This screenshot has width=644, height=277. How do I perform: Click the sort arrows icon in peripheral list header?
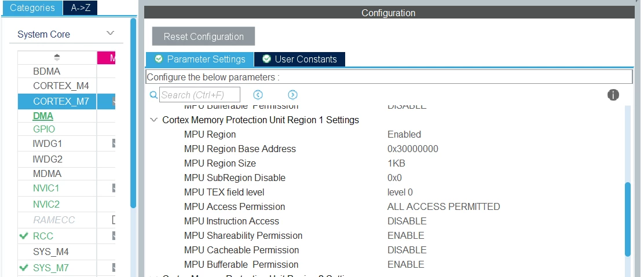[57, 57]
